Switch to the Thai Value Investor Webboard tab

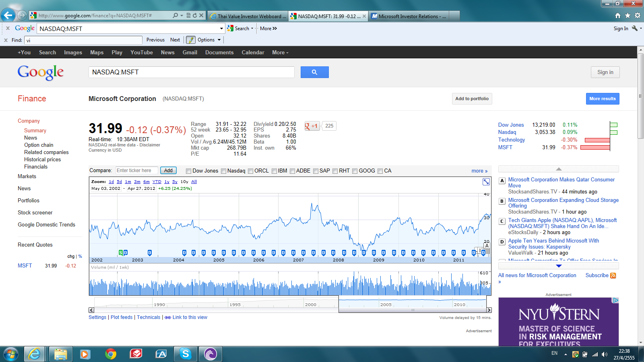tap(248, 16)
